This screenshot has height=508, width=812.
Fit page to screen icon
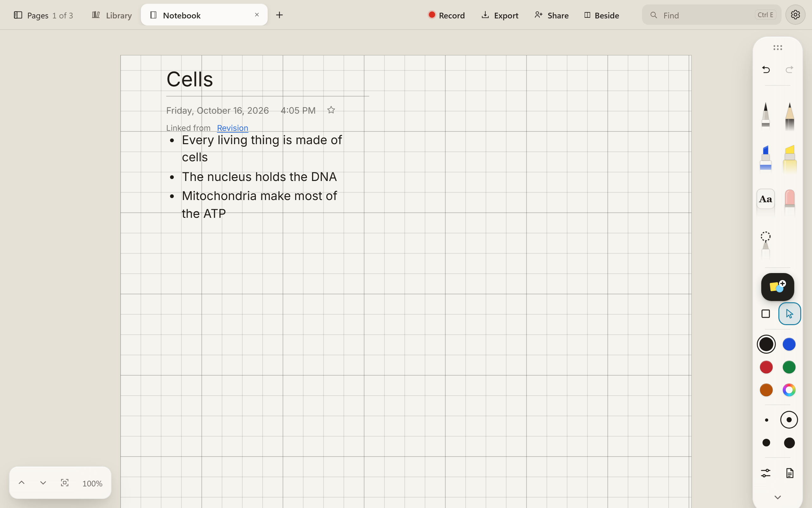point(65,483)
